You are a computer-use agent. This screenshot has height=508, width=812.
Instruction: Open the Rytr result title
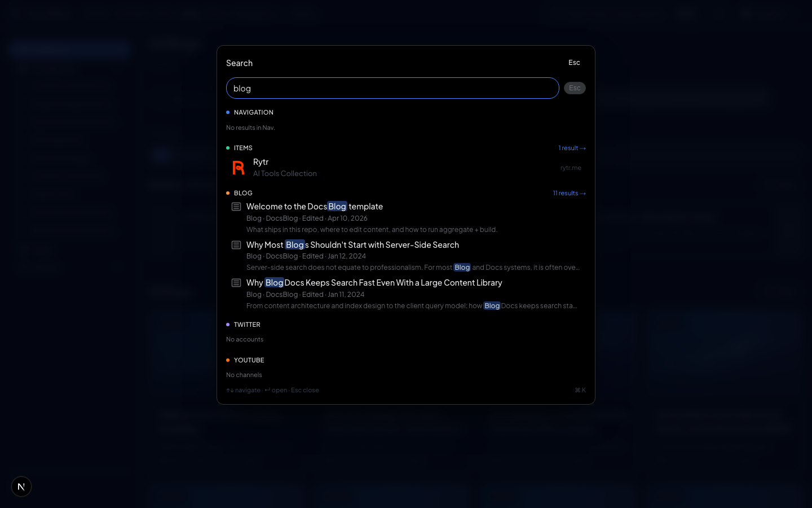(261, 162)
